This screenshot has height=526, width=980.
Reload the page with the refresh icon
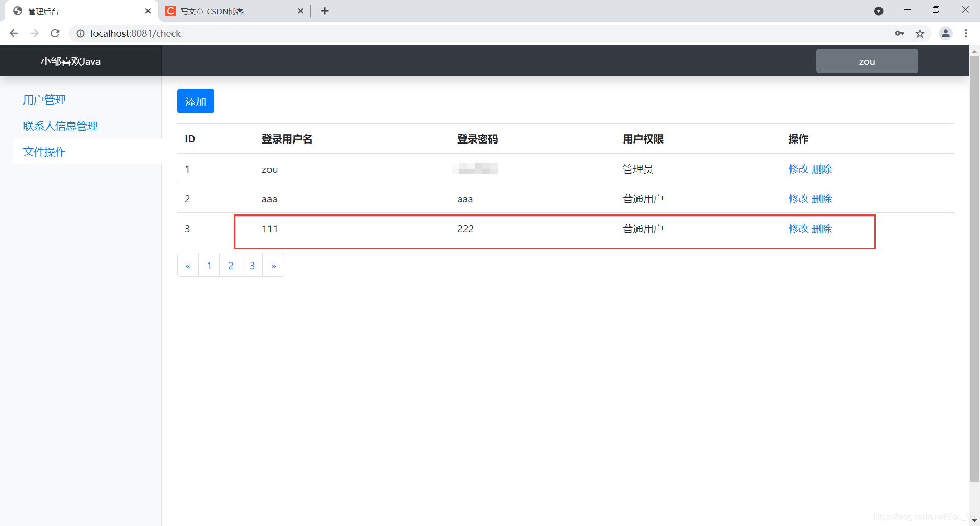point(55,33)
